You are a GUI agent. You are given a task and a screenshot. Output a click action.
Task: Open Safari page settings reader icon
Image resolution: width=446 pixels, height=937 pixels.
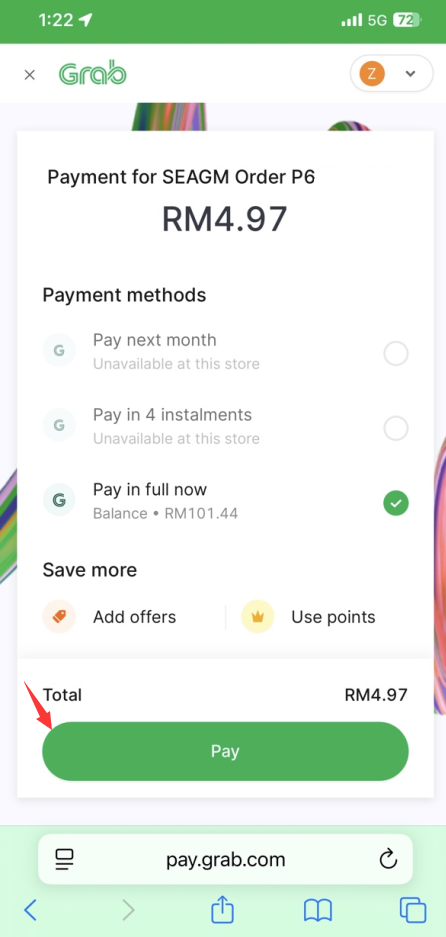(64, 860)
